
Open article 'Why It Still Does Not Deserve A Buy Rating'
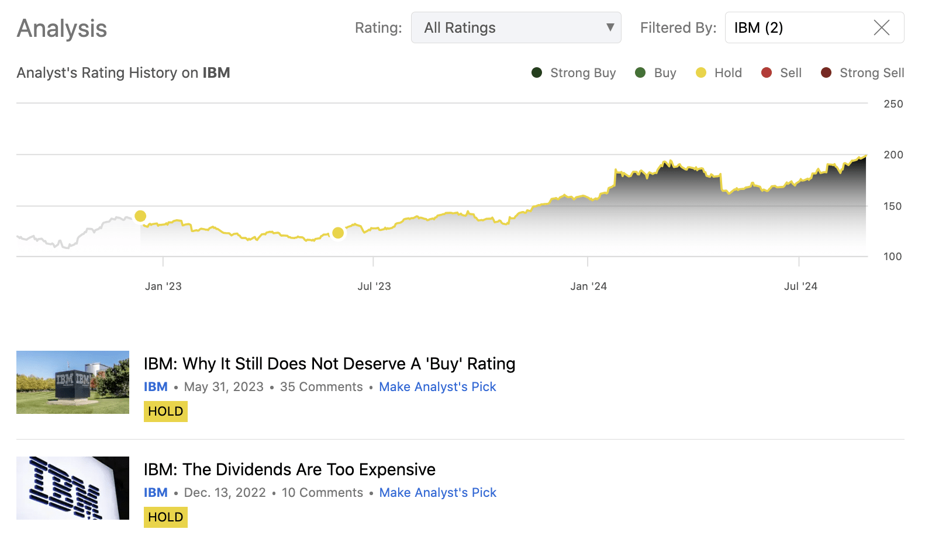tap(329, 364)
